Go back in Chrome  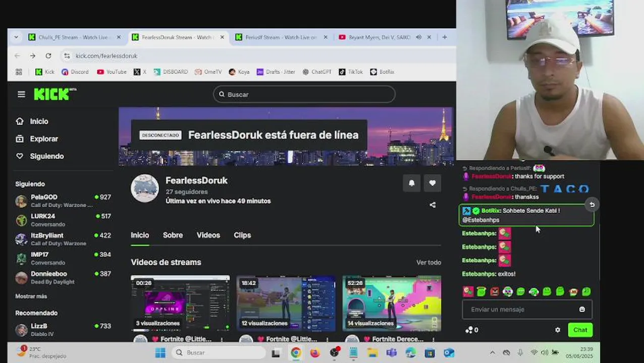click(x=17, y=55)
